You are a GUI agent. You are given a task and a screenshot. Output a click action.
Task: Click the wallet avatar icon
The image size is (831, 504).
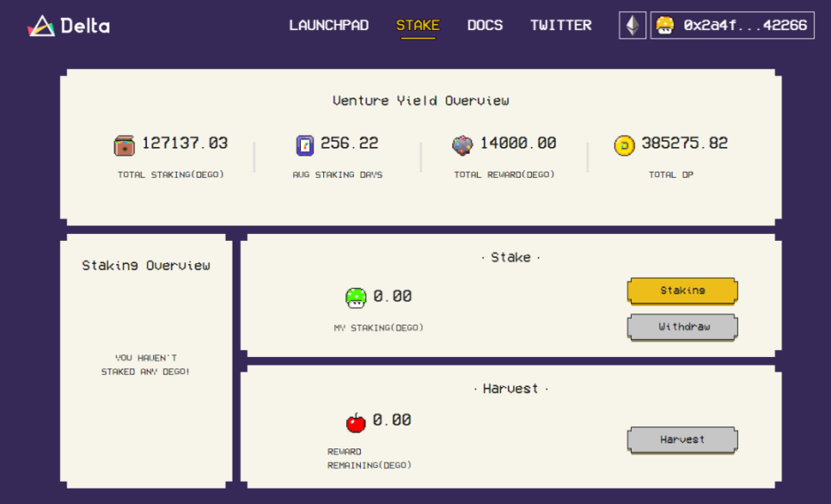coord(665,26)
